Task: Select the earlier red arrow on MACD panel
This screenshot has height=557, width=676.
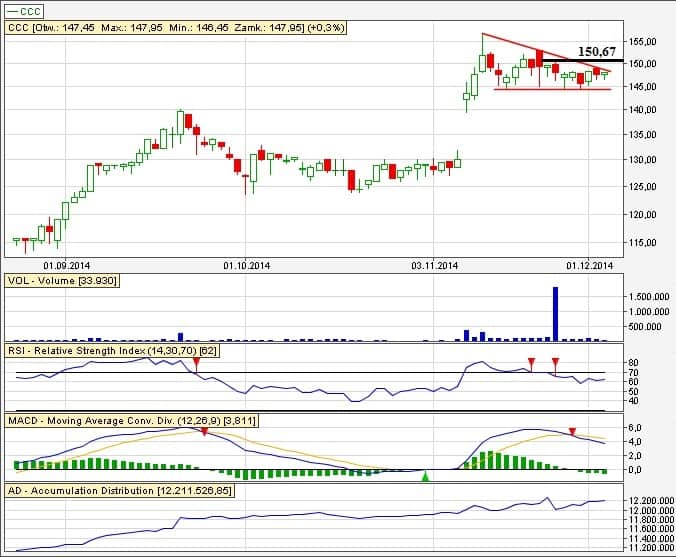Action: click(205, 431)
